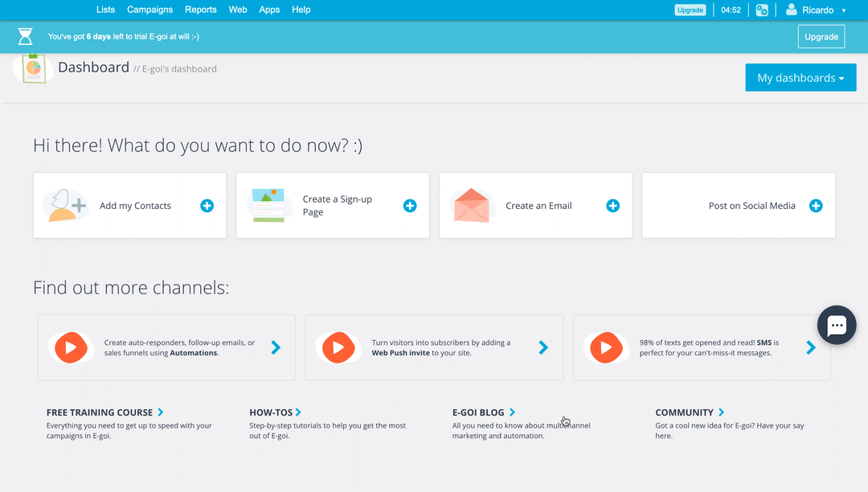
Task: Expand the My dashboards dropdown
Action: tap(800, 78)
